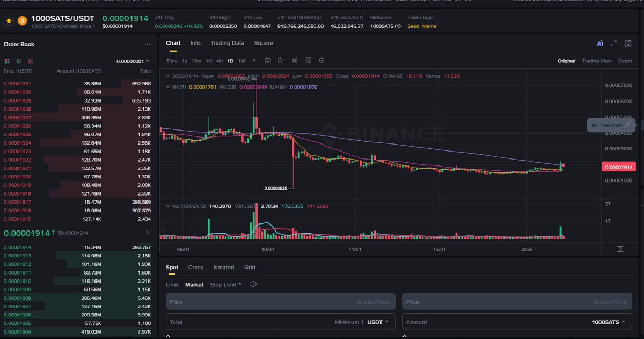Open the Networks label
This screenshot has width=644, height=339.
click(380, 18)
